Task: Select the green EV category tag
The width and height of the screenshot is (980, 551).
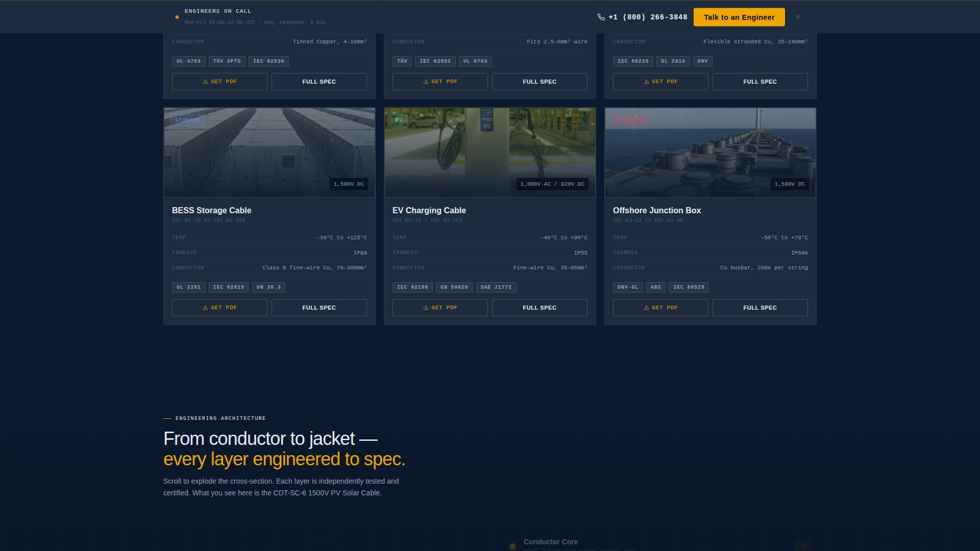Action: click(x=399, y=120)
